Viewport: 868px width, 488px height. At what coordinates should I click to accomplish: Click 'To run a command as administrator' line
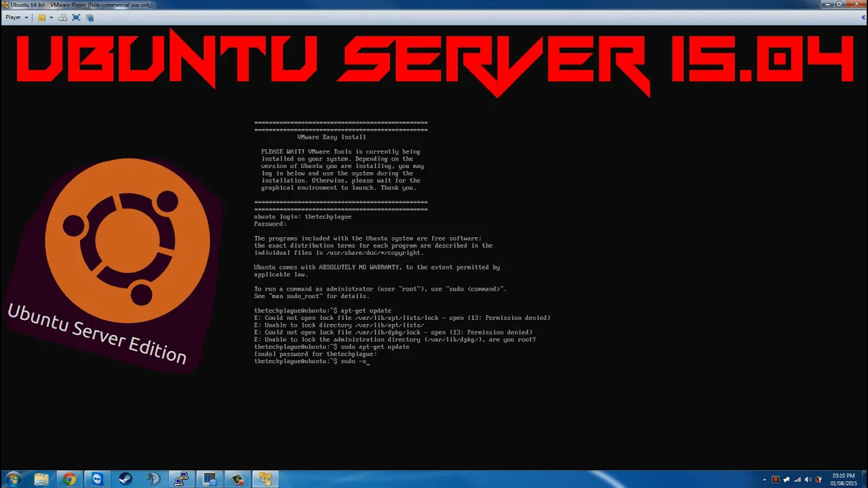click(x=380, y=289)
